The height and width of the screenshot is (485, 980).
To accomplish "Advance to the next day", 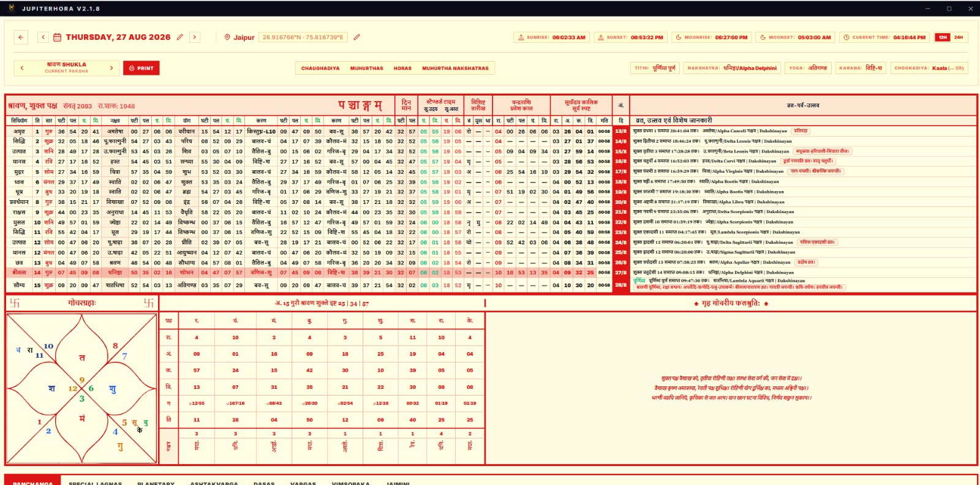I will click(x=195, y=37).
